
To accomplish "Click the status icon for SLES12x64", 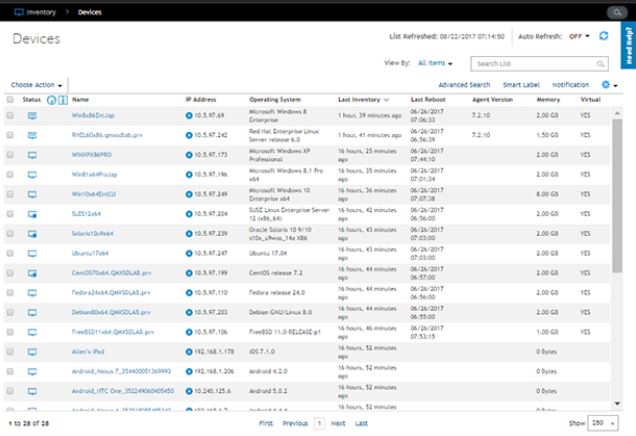I will coord(32,214).
